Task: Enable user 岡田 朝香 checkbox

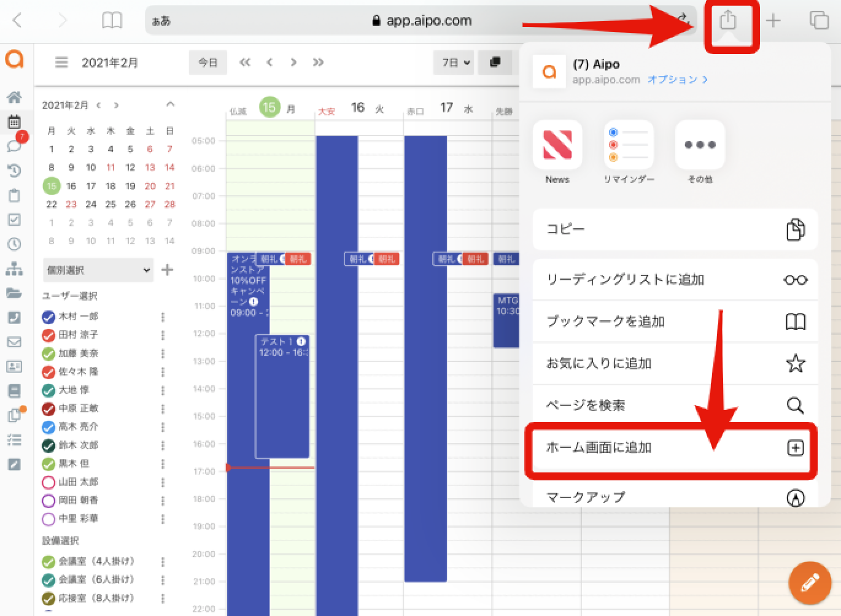Action: pos(48,501)
